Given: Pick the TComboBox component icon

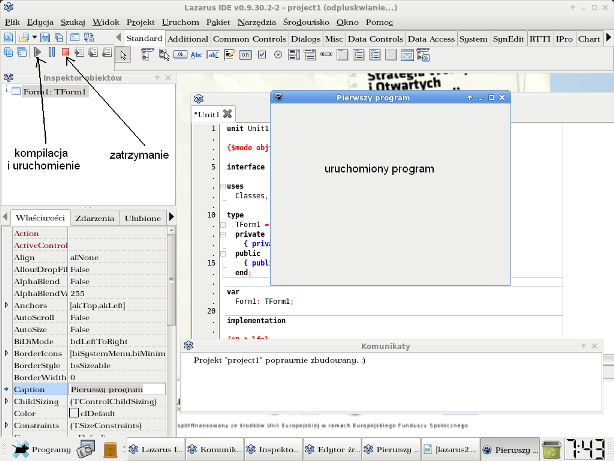Looking at the screenshot, I should tap(310, 55).
